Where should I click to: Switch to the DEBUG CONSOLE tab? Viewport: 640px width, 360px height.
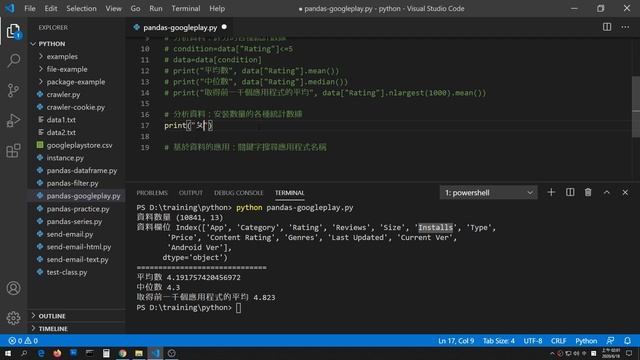(238, 193)
